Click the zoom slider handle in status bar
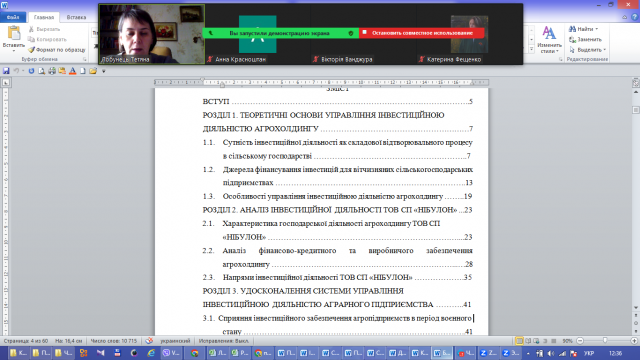 605,341
